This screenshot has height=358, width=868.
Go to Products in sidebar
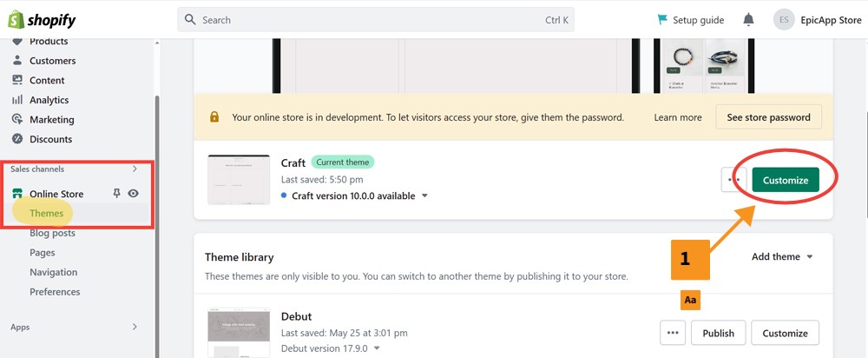[49, 41]
